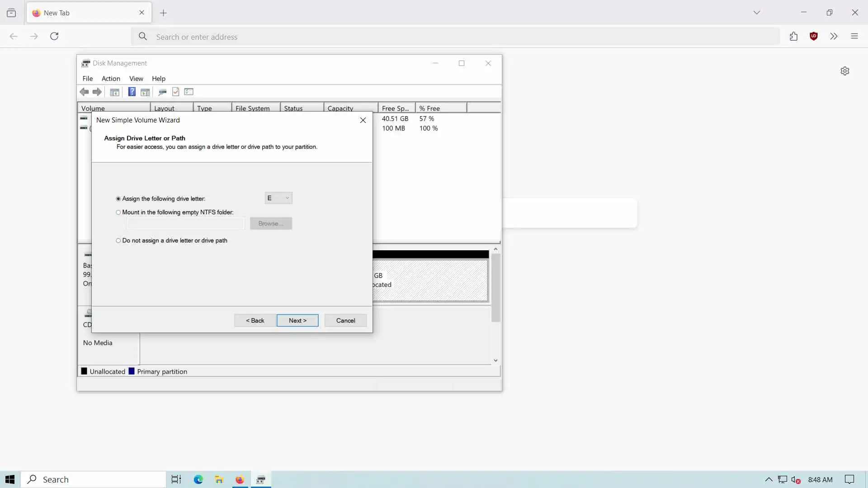
Task: Choose Do not assign a drive letter
Action: pyautogui.click(x=118, y=241)
